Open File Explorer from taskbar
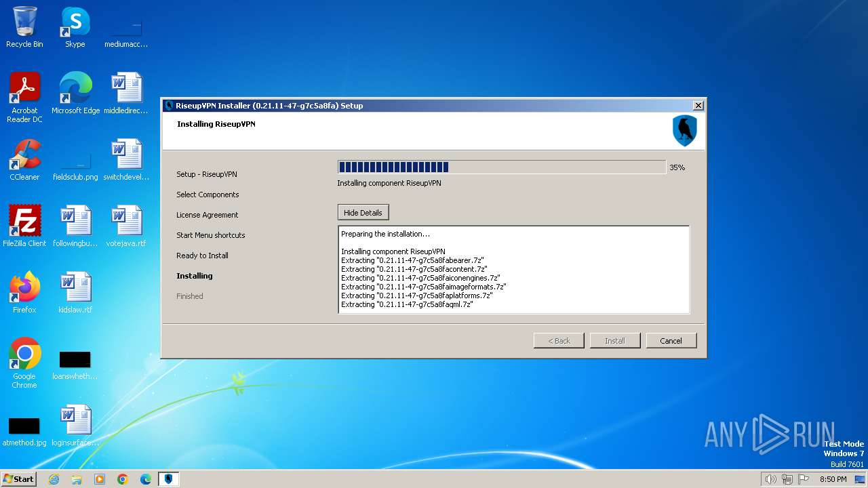The height and width of the screenshot is (488, 868). tap(77, 479)
